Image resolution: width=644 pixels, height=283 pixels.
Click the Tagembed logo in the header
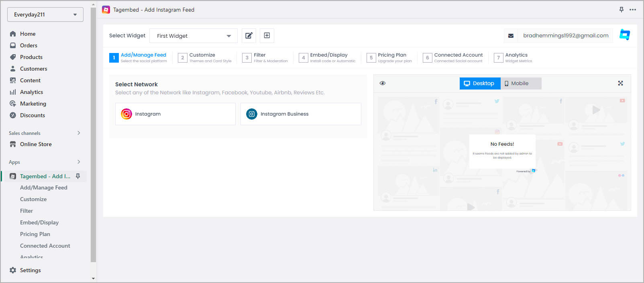pos(106,10)
